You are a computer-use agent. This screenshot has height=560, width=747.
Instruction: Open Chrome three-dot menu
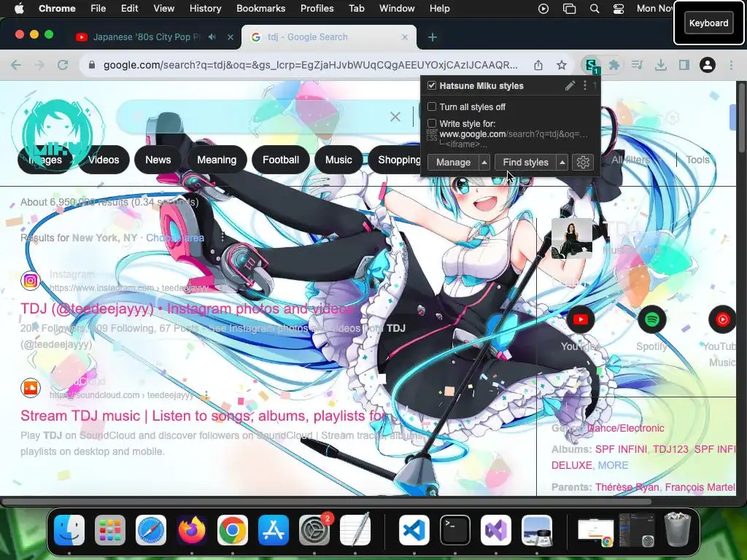(x=731, y=65)
